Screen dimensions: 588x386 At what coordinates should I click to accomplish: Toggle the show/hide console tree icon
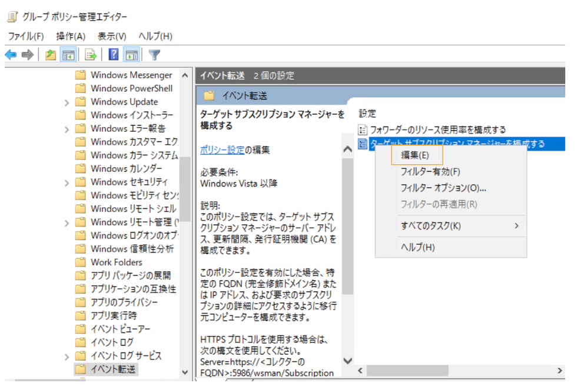coord(68,55)
